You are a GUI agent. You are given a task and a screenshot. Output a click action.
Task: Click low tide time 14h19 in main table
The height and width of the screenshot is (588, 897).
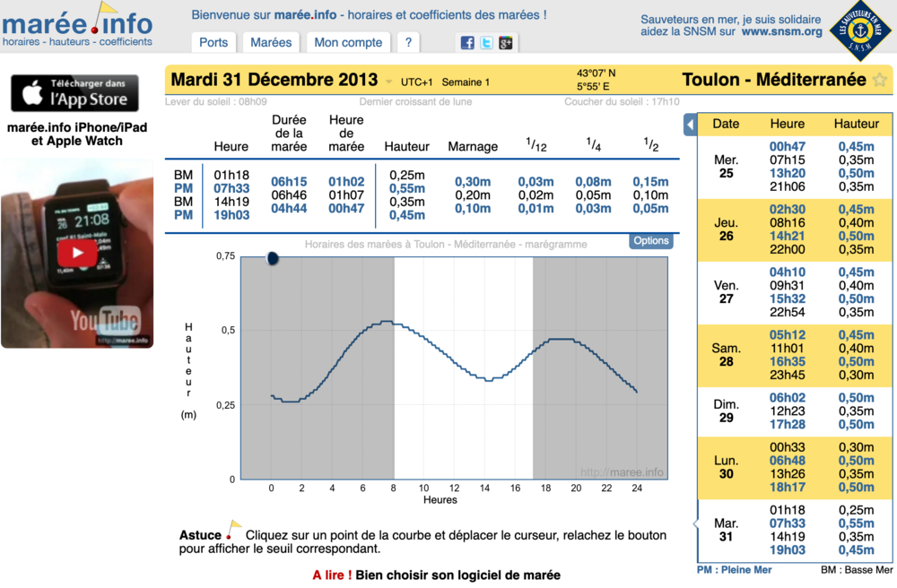click(231, 202)
